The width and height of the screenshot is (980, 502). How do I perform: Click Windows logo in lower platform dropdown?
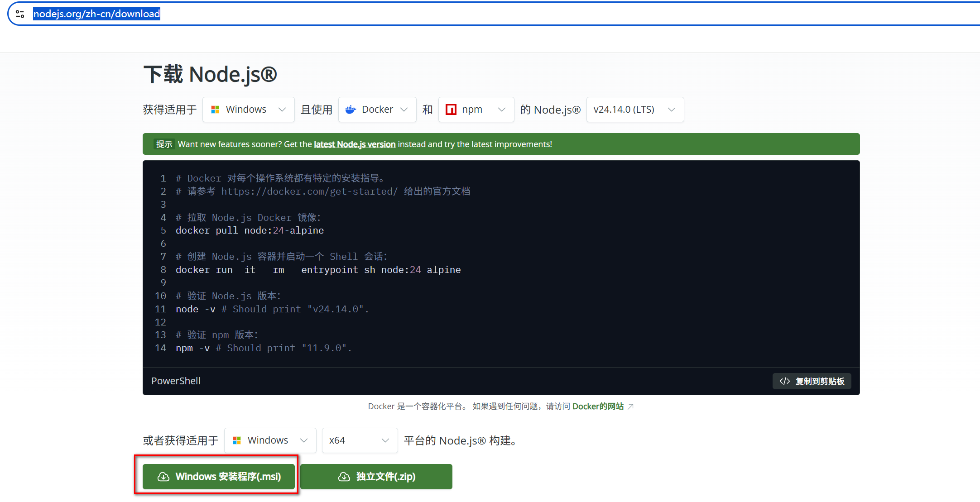pos(237,440)
